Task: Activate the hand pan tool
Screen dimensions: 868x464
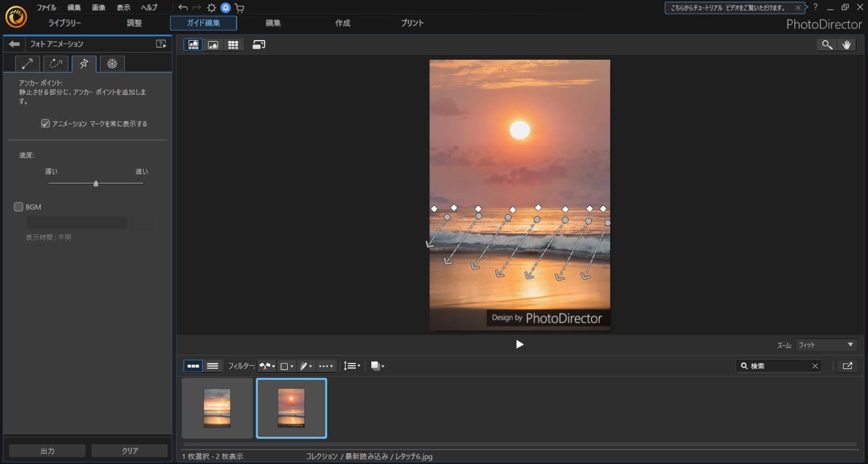Action: click(x=846, y=45)
